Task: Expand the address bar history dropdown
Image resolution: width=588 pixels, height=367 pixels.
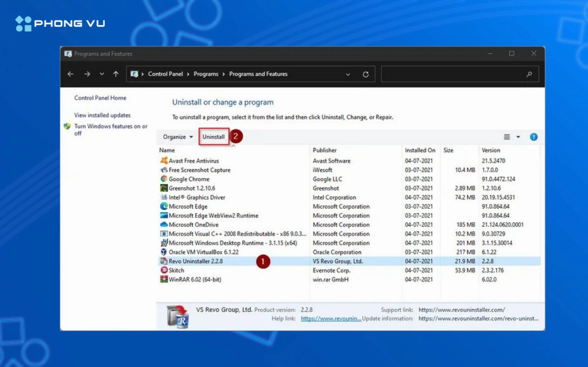Action: [348, 75]
